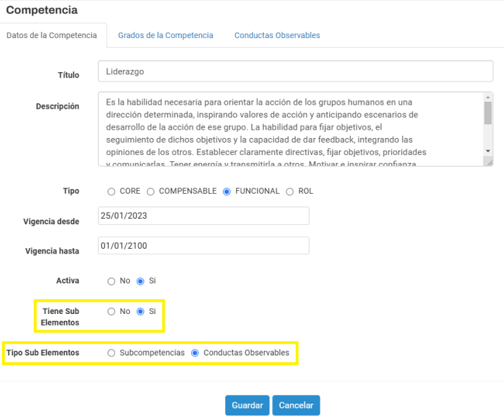Set Tiene Sub Elementos to Si
This screenshot has height=420, width=504.
(141, 311)
